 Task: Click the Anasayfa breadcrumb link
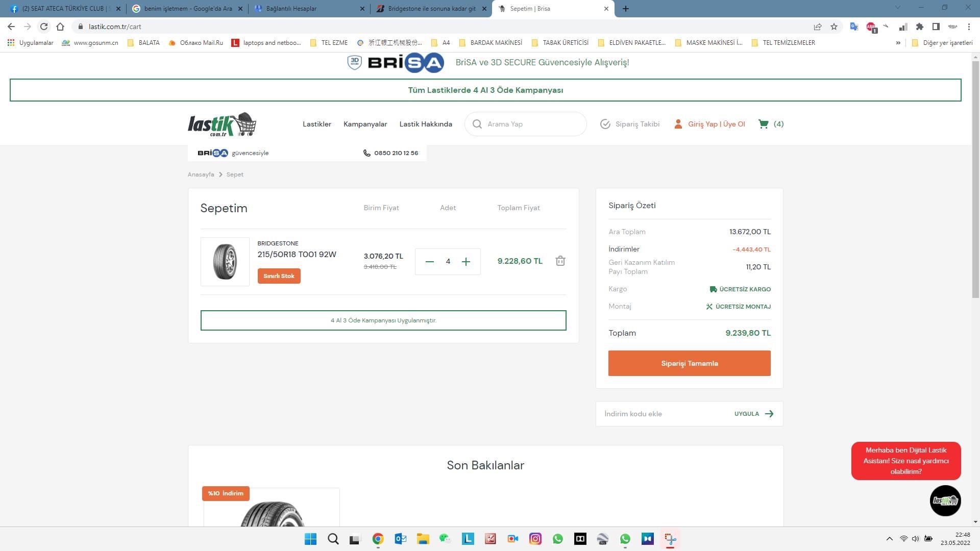(201, 174)
